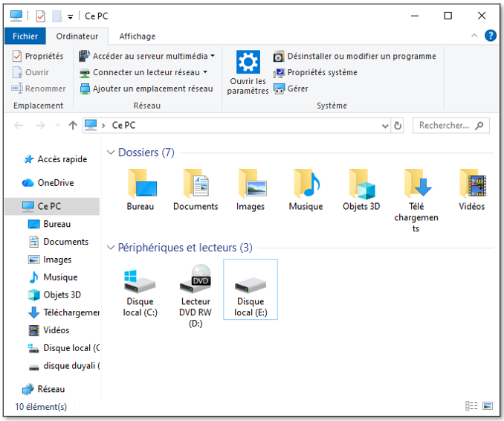Click the refresh icon beside address bar
This screenshot has height=421, width=504.
tap(398, 126)
